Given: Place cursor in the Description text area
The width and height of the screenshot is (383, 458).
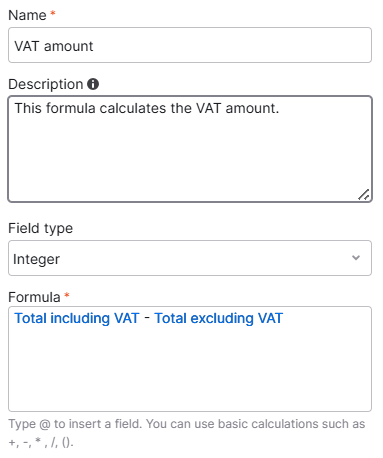Looking at the screenshot, I should point(190,149).
